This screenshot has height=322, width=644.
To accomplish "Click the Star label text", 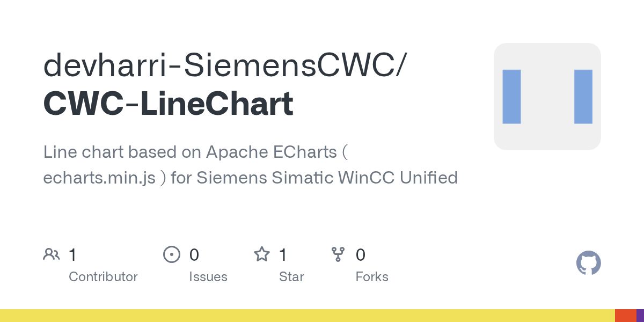I will point(291,277).
